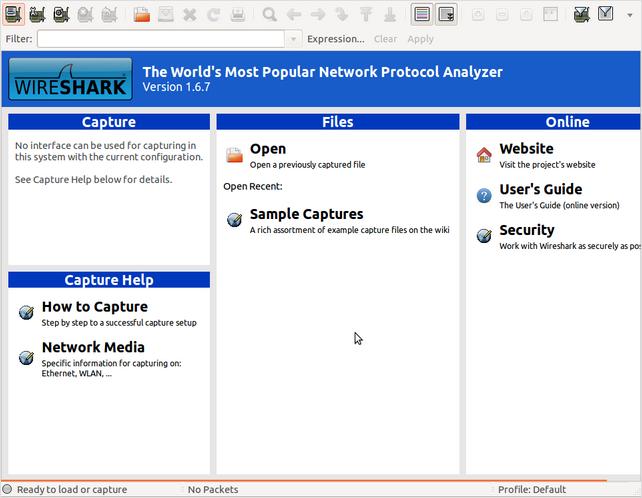Click the Expression... button
The height and width of the screenshot is (498, 642).
click(336, 39)
